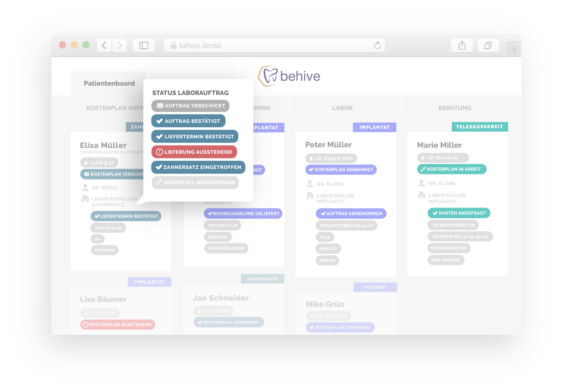Open the Patientenboard tab

(x=109, y=83)
